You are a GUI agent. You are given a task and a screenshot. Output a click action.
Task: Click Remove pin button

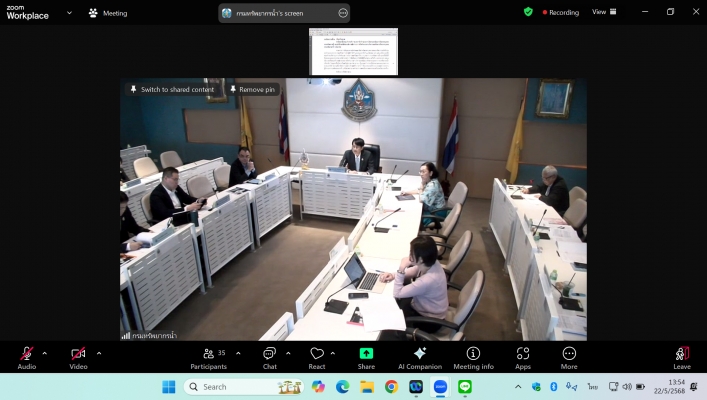[x=252, y=89]
